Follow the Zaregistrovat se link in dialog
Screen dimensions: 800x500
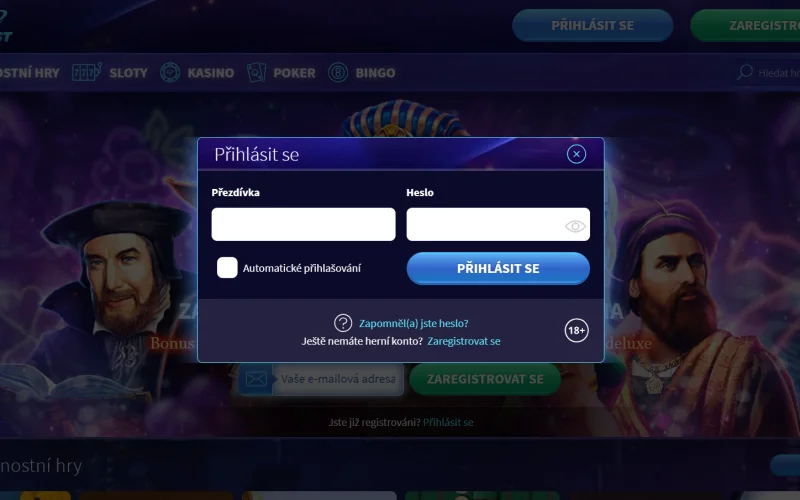[464, 341]
